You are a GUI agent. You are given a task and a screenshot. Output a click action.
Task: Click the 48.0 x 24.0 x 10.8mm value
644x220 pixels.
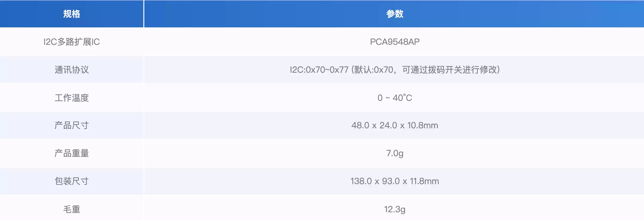[x=394, y=125]
